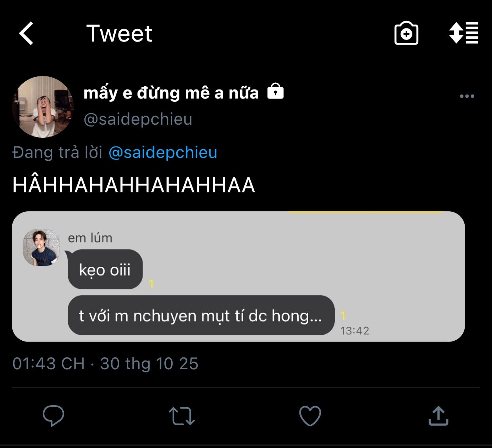Like the tweet with heart icon

point(310,416)
